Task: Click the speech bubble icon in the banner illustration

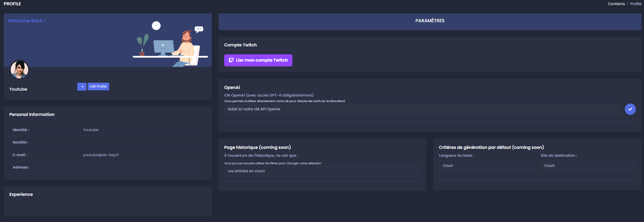Action: (x=199, y=29)
